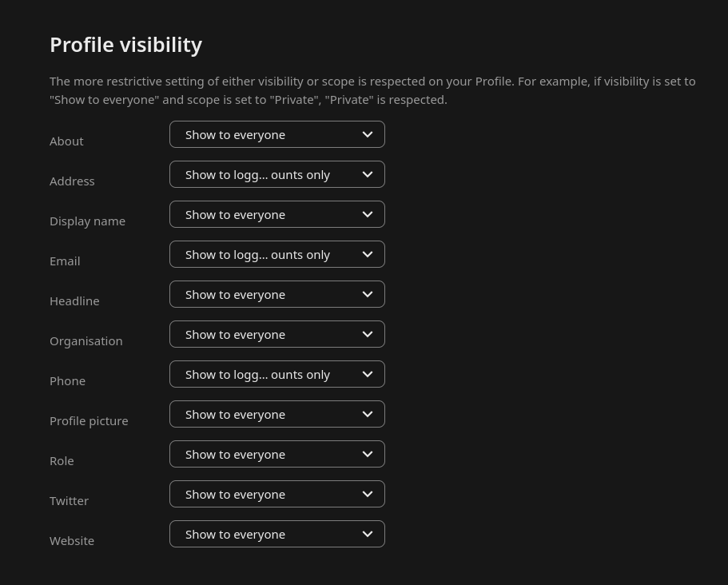This screenshot has width=728, height=585.
Task: Open the Twitter visibility dropdown
Action: click(x=276, y=494)
